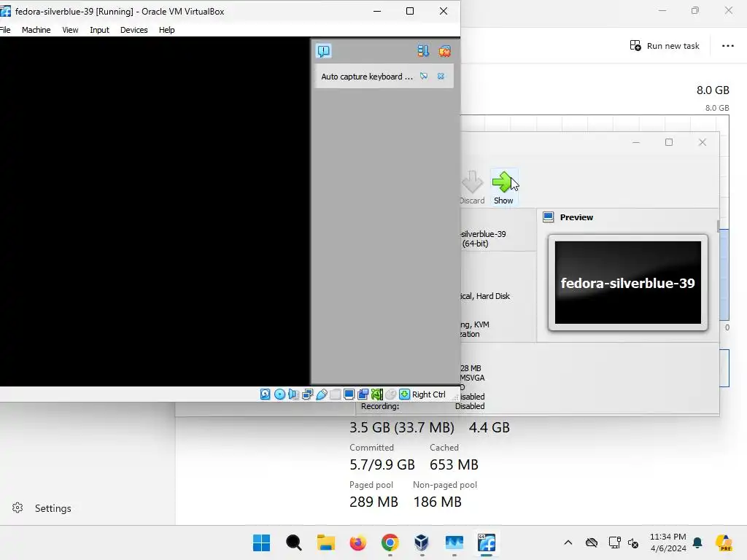Click the large 8.0 GB memory total label
The height and width of the screenshot is (560, 747).
713,90
